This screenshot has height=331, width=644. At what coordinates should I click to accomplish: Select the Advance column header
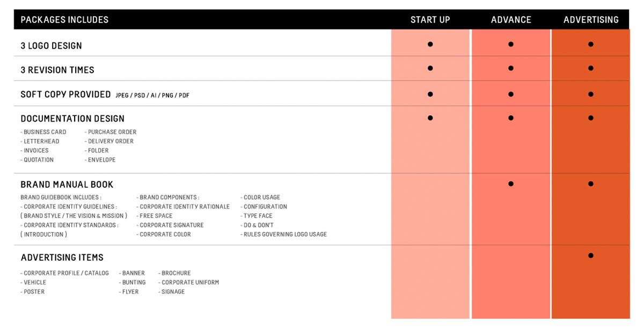[x=511, y=20]
